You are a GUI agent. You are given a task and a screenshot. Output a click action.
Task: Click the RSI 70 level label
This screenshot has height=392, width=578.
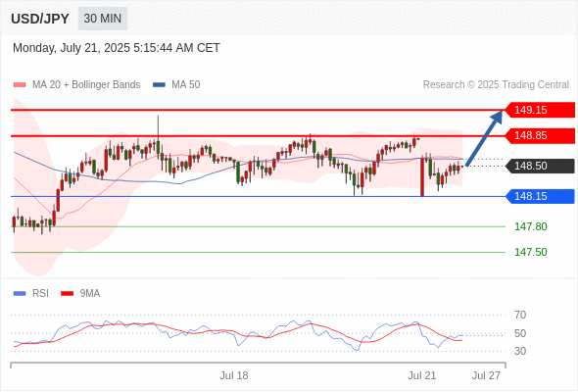(520, 315)
